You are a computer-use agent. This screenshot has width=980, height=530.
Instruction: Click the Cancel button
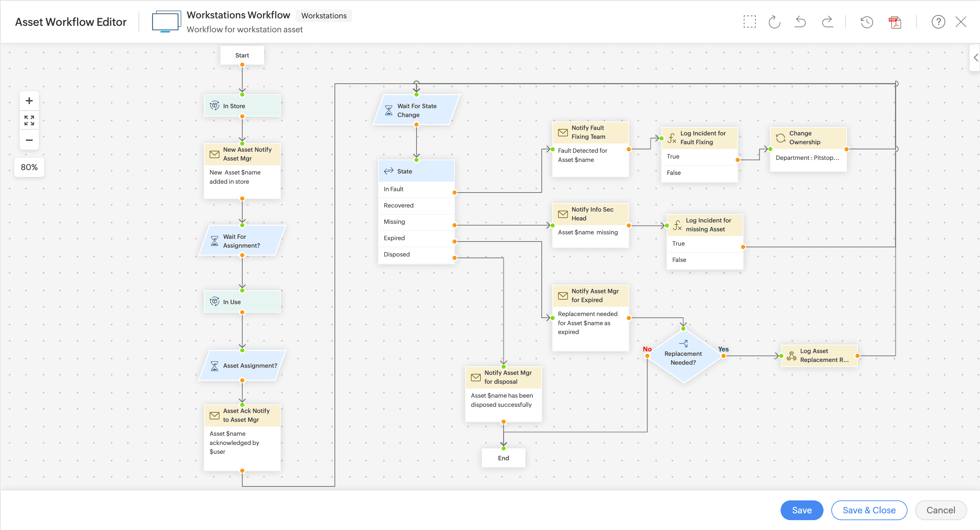pos(941,510)
